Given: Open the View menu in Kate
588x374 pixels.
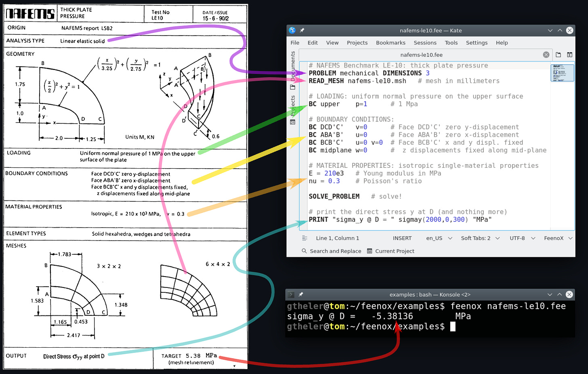Looking at the screenshot, I should click(x=332, y=43).
